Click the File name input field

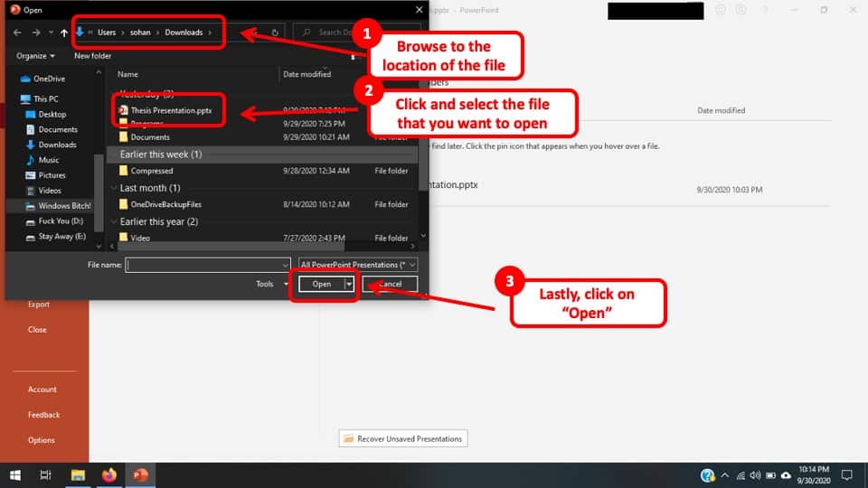tap(208, 265)
